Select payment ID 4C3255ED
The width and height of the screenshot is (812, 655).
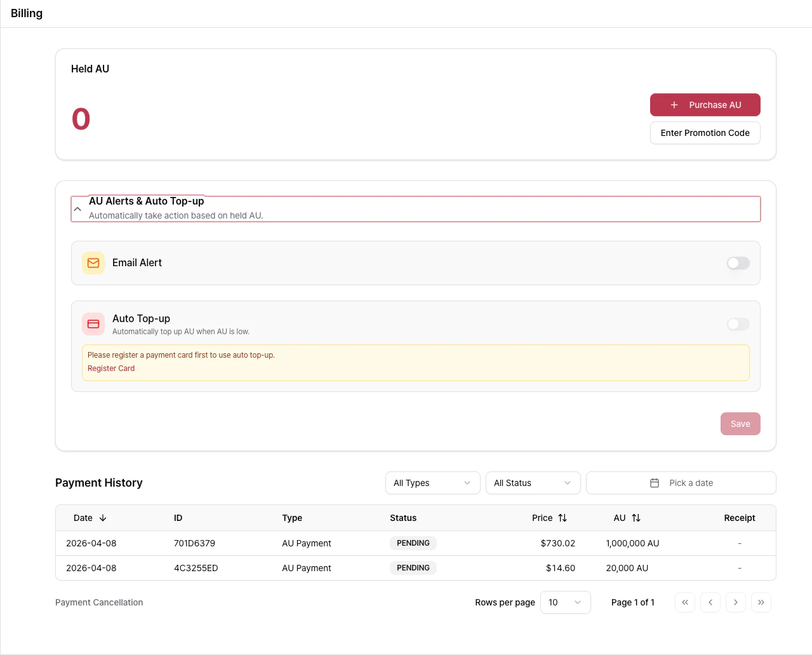click(196, 568)
